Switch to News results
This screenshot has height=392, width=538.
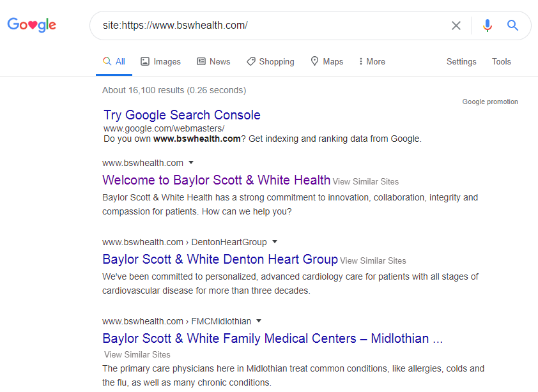point(213,61)
